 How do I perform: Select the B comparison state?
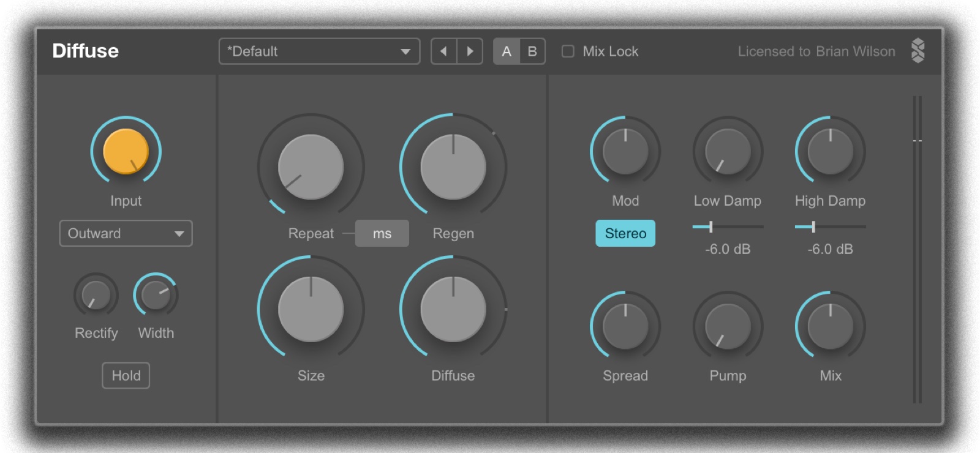532,51
